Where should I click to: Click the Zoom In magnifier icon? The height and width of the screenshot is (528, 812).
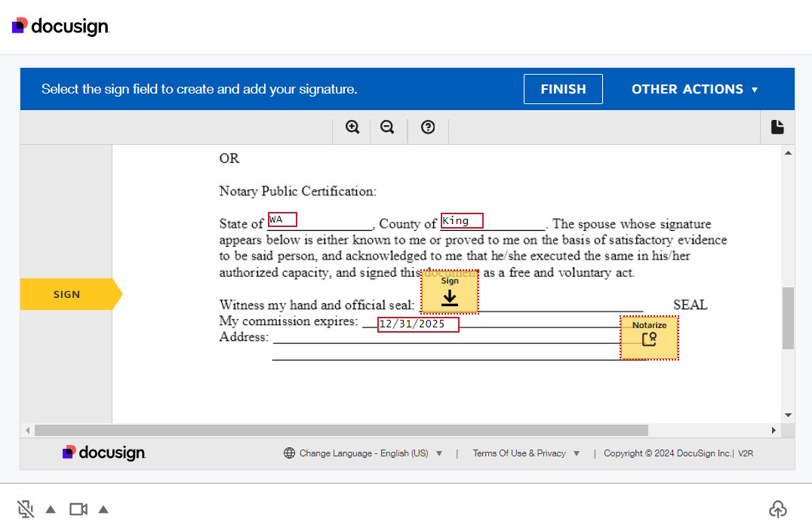point(351,127)
